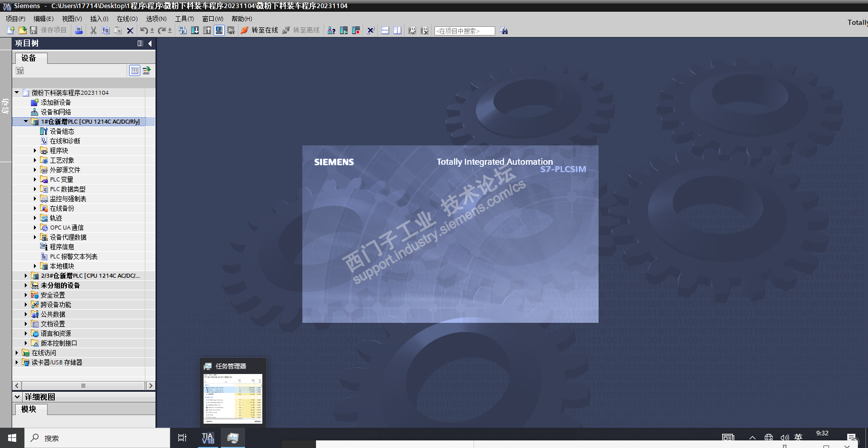
Task: Click the undo arrow icon
Action: [x=144, y=30]
